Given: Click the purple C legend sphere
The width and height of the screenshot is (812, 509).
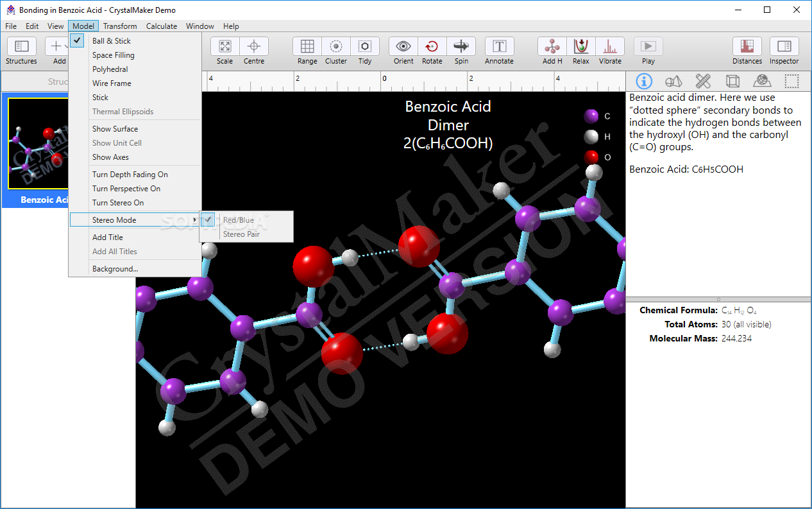Looking at the screenshot, I should tap(591, 116).
